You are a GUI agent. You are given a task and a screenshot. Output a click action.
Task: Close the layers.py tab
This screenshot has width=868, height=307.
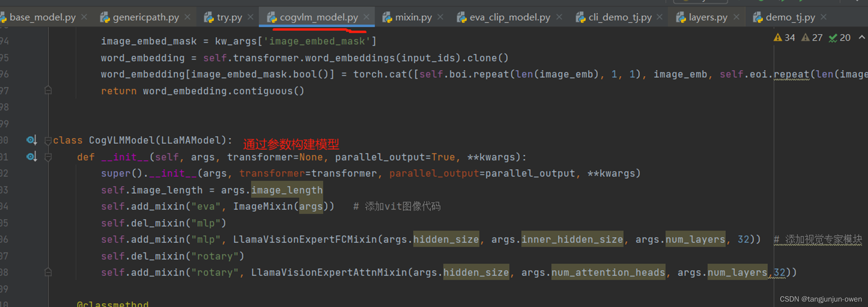click(736, 17)
